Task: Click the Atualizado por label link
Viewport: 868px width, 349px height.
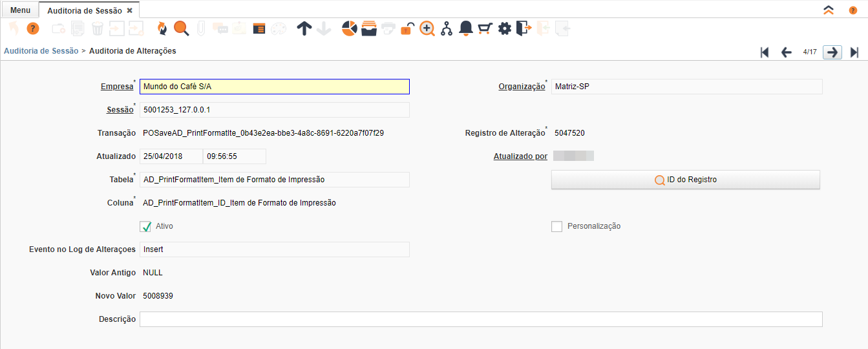Action: pos(520,156)
